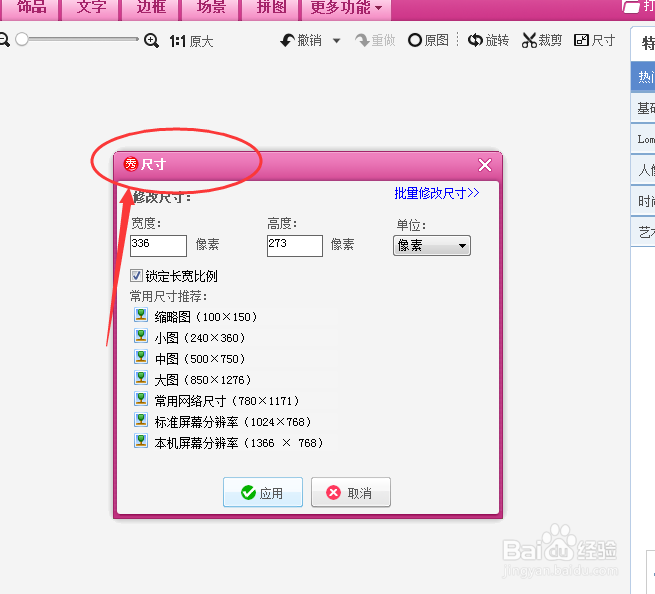This screenshot has width=655, height=594.
Task: Click the icon beside 缩略图 preset
Action: [141, 315]
